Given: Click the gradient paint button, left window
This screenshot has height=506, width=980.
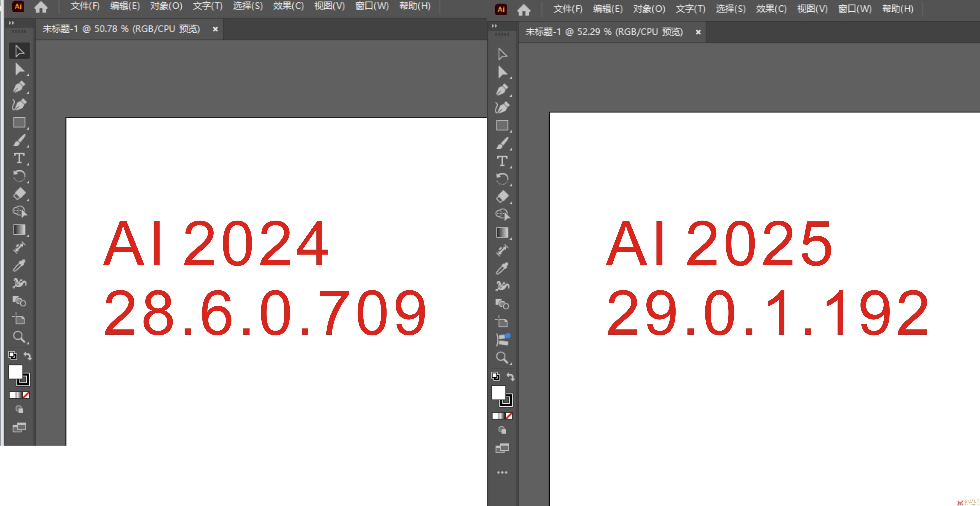Looking at the screenshot, I should point(19,395).
